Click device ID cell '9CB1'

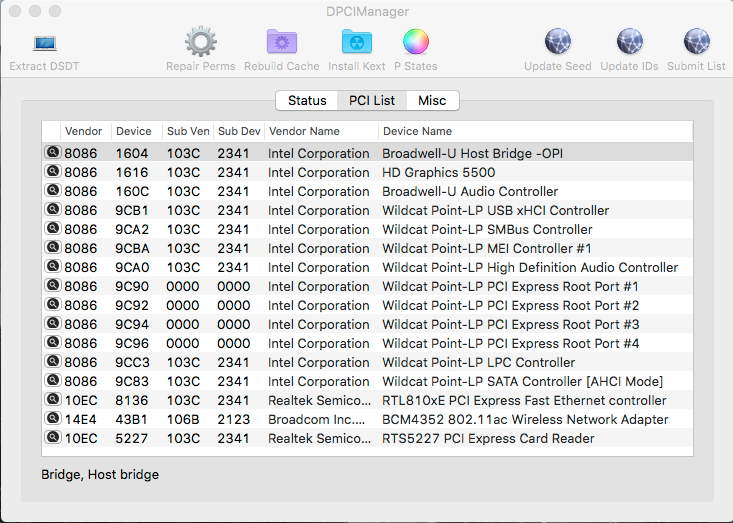pos(132,210)
